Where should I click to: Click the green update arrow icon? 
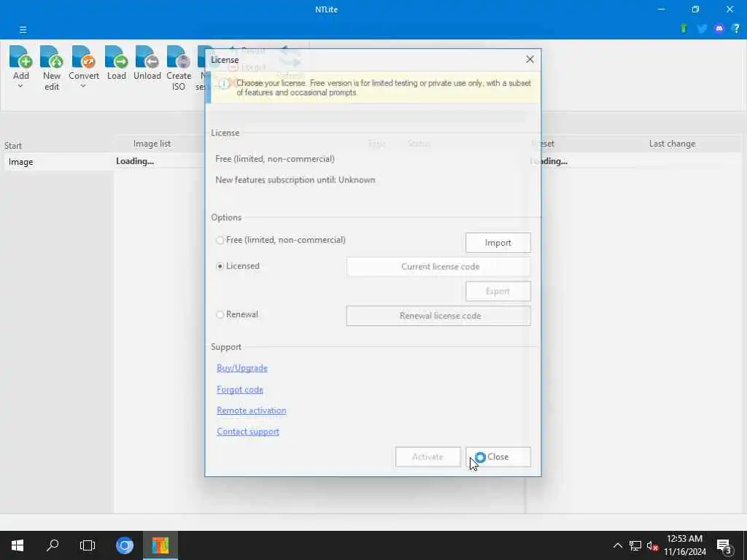(684, 28)
